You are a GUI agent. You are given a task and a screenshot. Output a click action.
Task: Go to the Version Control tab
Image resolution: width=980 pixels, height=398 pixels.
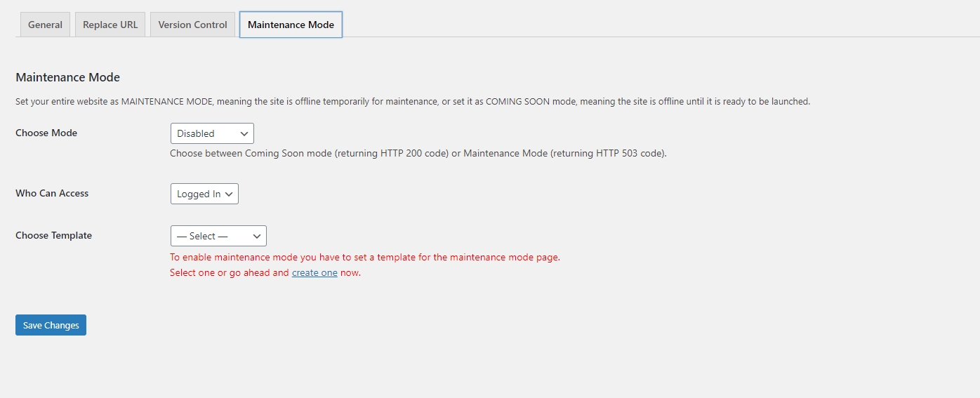192,25
